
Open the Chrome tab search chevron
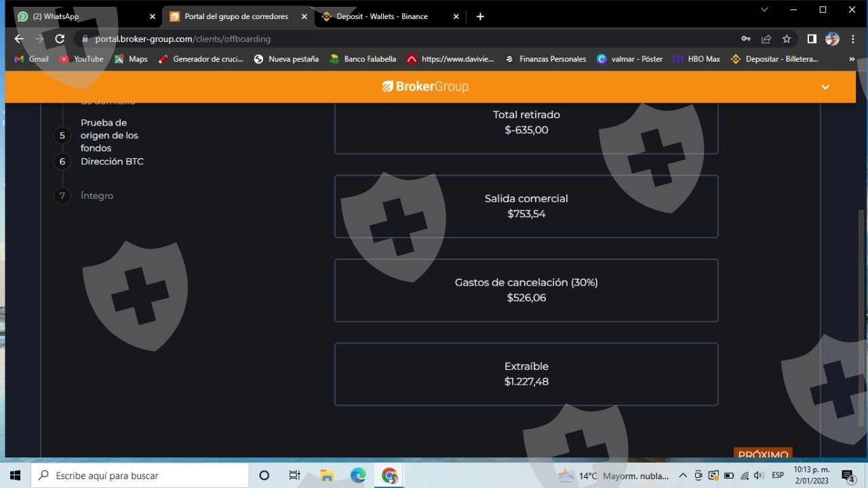click(764, 10)
